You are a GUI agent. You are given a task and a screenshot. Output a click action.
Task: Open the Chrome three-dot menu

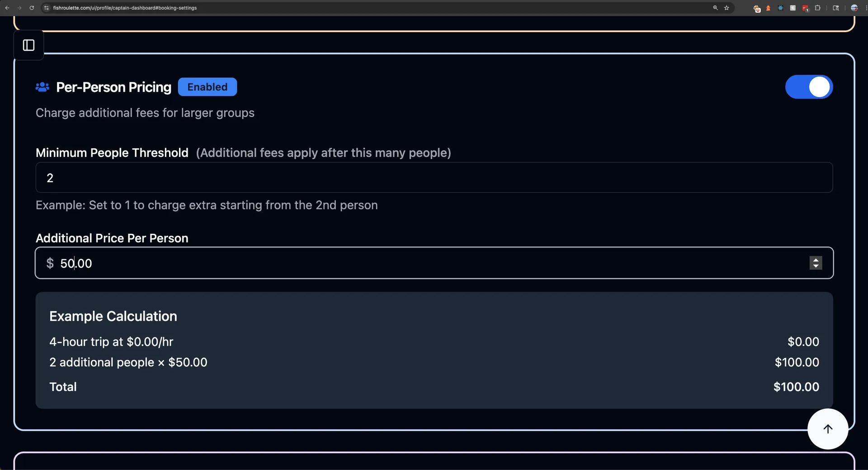coord(866,8)
